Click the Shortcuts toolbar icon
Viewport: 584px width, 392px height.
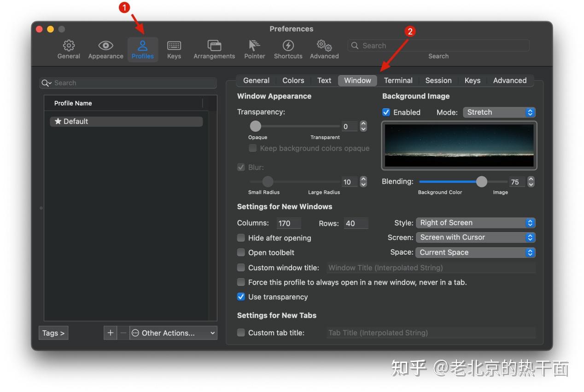click(x=288, y=48)
